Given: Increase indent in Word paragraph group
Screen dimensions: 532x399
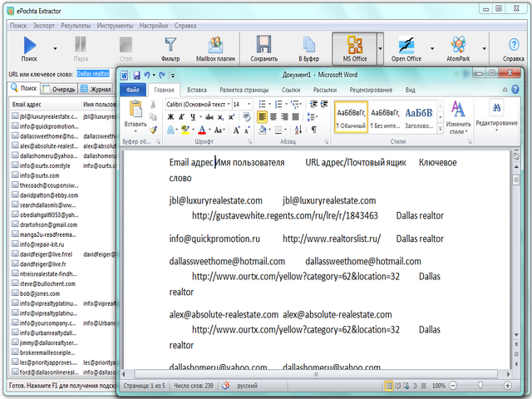Looking at the screenshot, I should coord(324,104).
